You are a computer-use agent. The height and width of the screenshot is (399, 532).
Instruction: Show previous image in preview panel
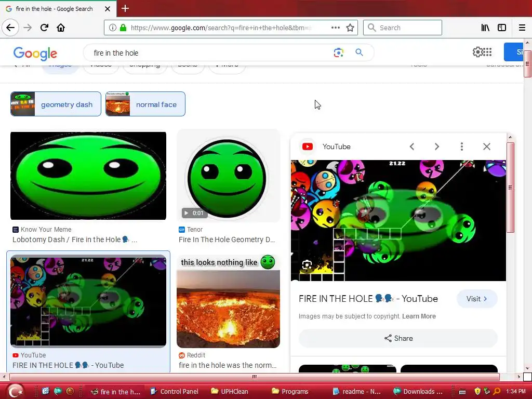coord(412,147)
